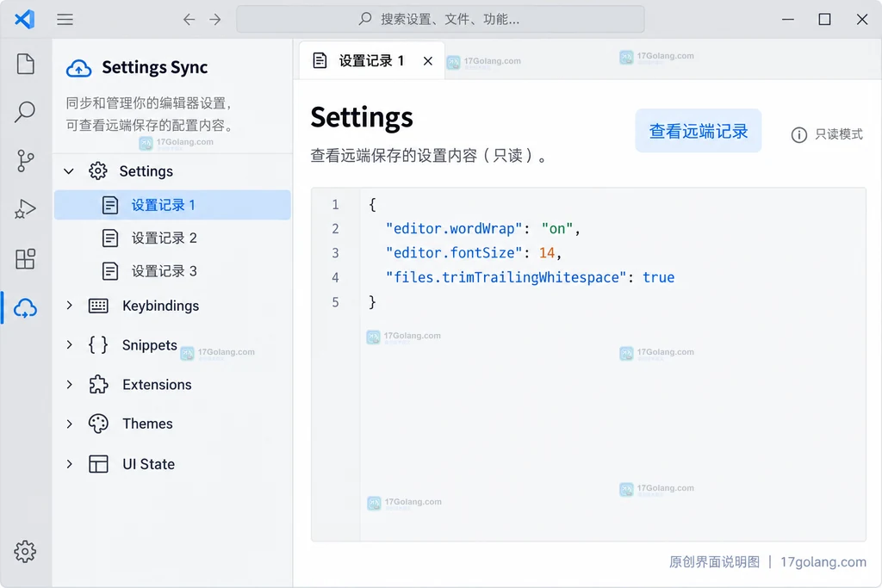Click the Themes palette icon
Screen dimensions: 882x588
[x=98, y=424]
